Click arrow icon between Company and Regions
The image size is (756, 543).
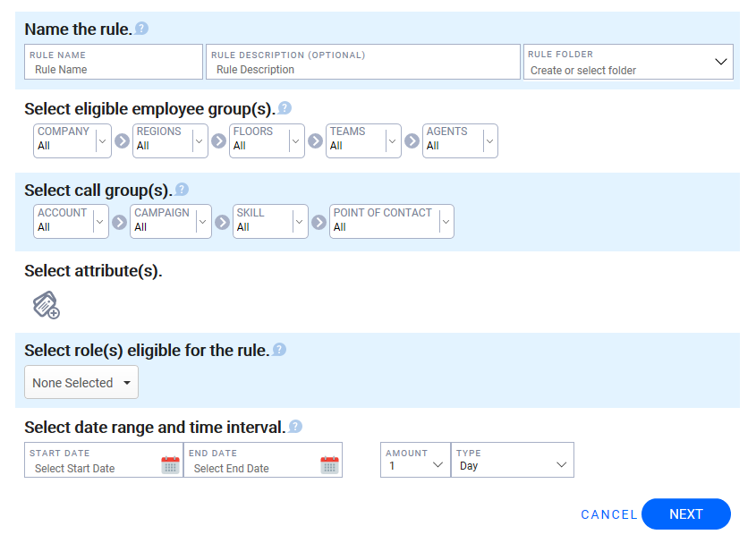pos(122,141)
